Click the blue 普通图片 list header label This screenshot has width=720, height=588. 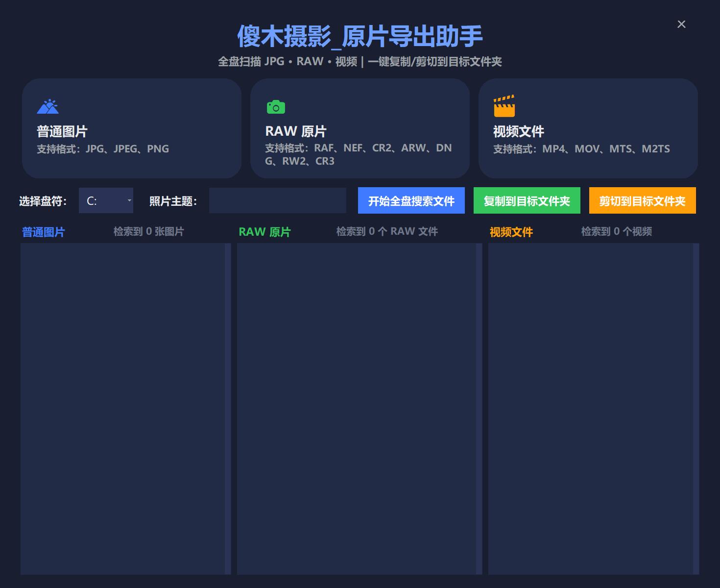click(43, 232)
